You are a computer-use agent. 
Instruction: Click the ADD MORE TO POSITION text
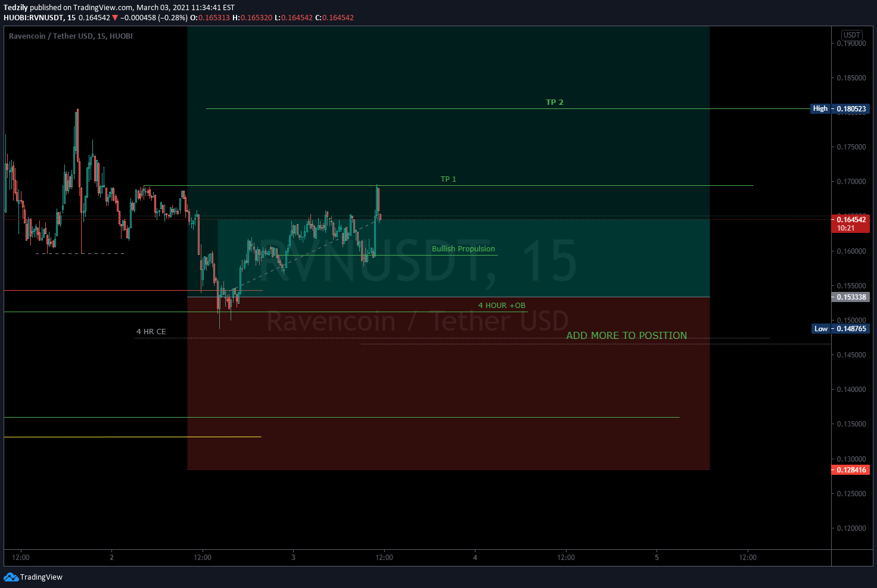(626, 335)
